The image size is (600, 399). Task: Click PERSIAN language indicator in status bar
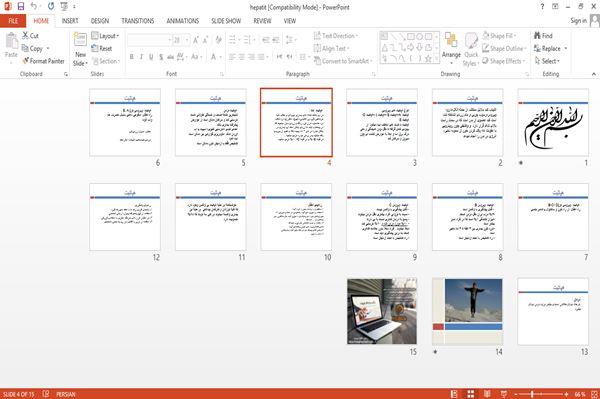(66, 394)
